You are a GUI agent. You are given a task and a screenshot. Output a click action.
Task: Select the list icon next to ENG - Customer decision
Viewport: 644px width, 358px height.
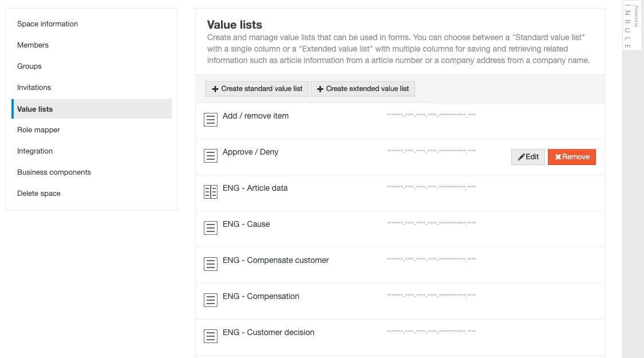click(211, 336)
